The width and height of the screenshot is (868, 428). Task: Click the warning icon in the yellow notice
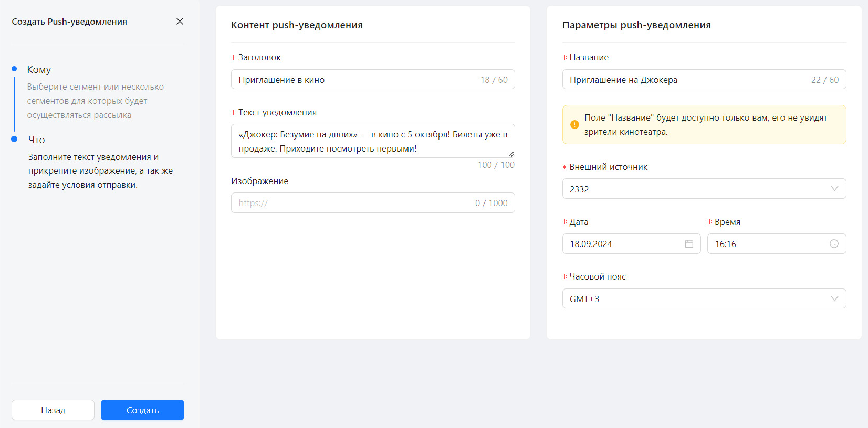click(x=574, y=125)
